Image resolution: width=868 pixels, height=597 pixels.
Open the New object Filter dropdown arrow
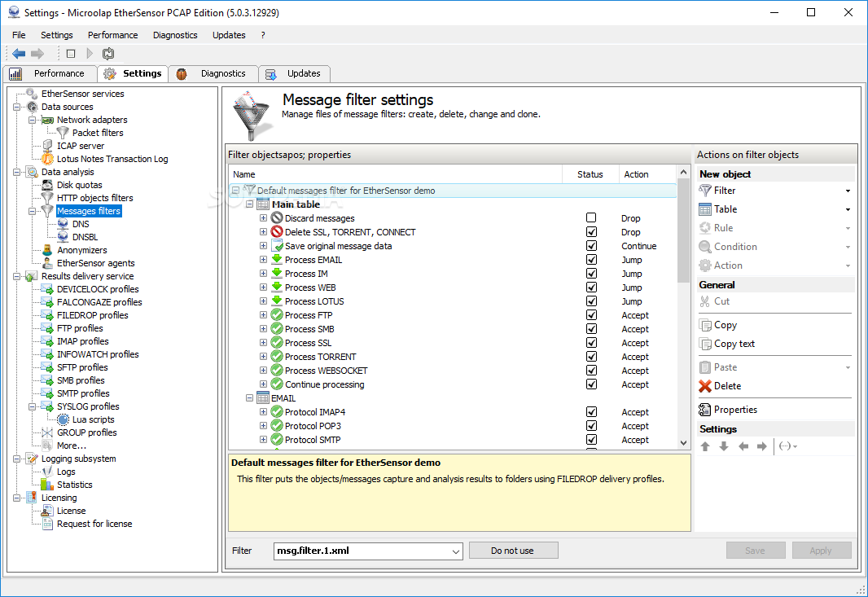pos(848,191)
